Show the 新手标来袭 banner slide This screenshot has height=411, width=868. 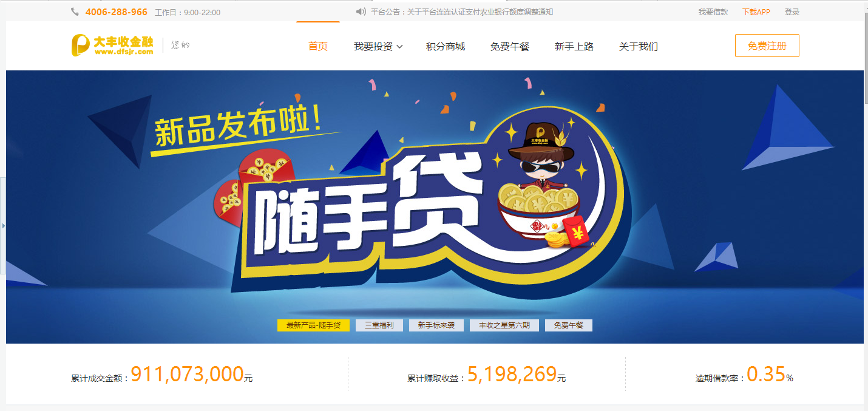point(436,325)
